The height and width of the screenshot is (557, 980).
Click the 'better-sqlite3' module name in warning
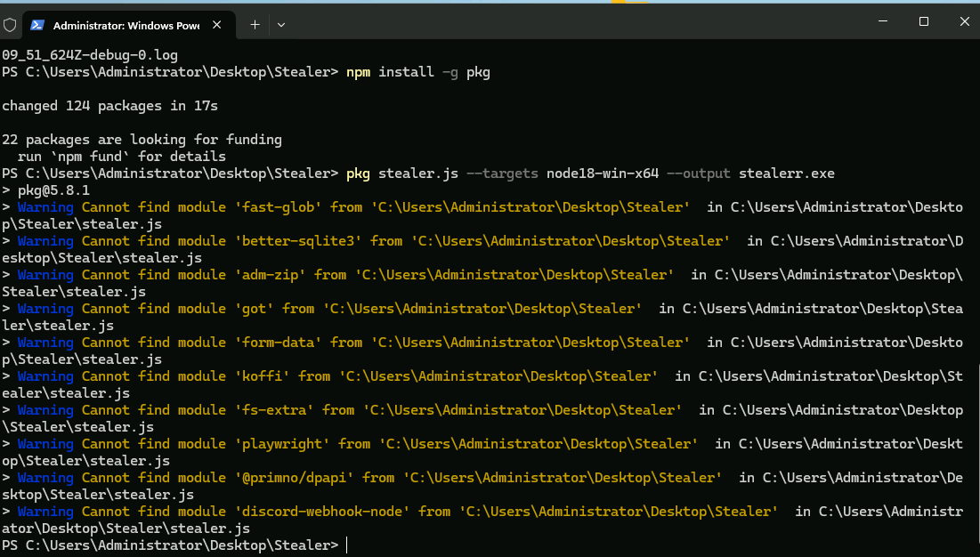point(298,240)
